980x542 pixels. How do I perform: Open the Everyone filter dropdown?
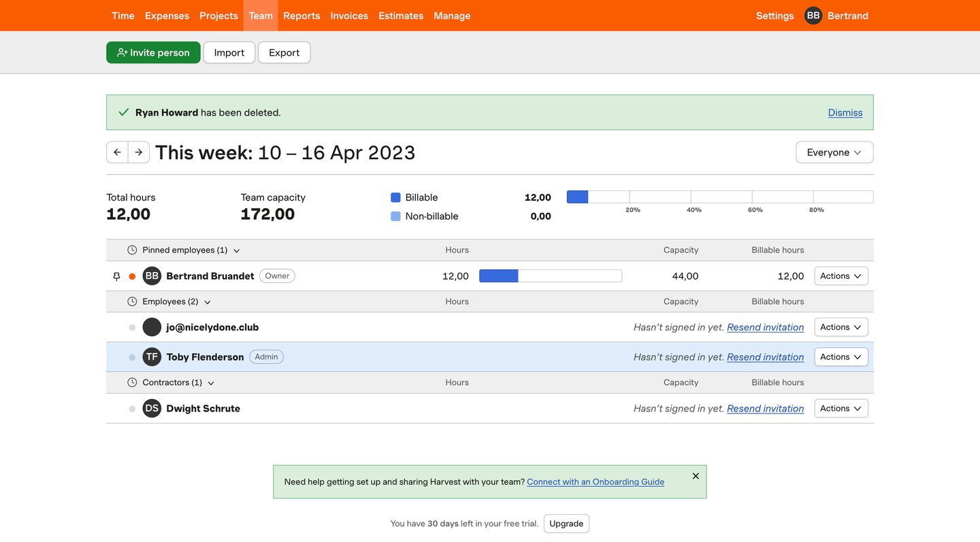(834, 152)
